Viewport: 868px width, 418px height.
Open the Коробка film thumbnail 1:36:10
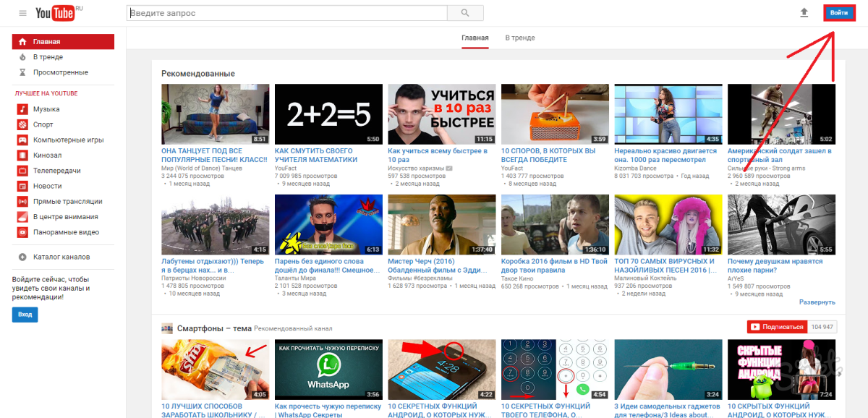pyautogui.click(x=555, y=225)
